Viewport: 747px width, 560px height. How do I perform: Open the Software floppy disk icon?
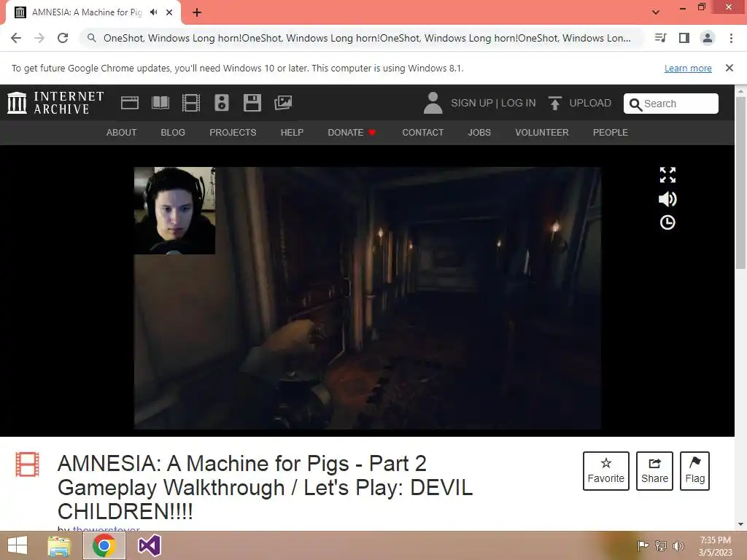pyautogui.click(x=252, y=103)
